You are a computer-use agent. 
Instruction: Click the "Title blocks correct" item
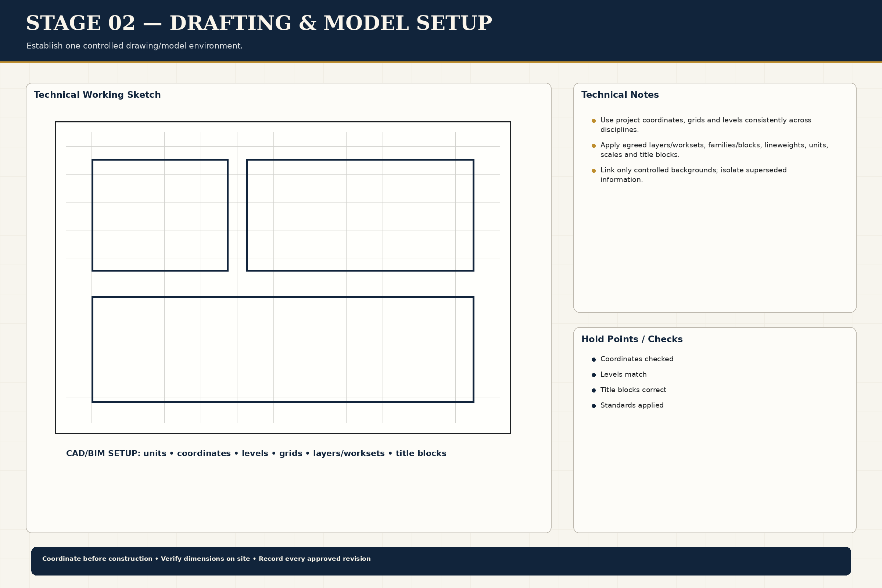(633, 390)
